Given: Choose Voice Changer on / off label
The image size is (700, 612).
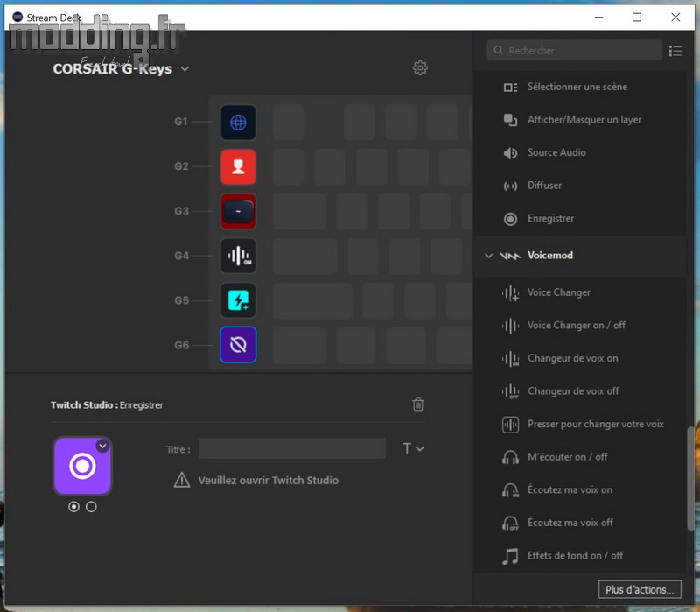Looking at the screenshot, I should point(577,325).
